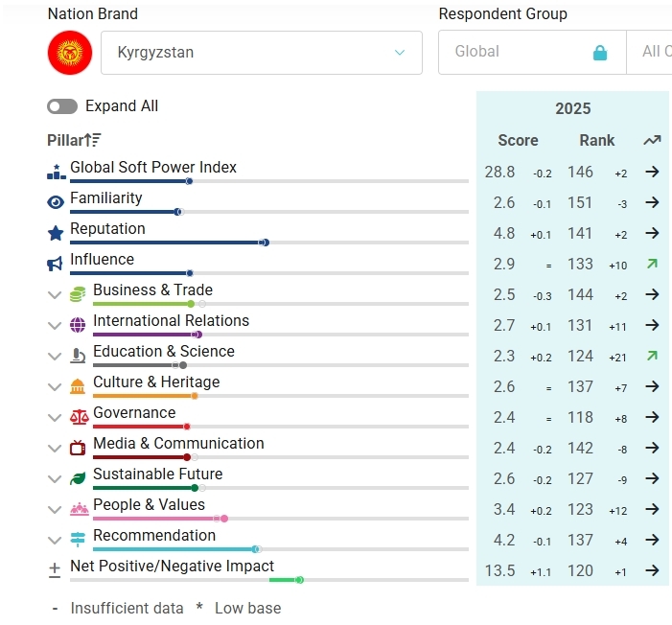This screenshot has height=625, width=672.
Task: Click the Global respondent group field
Action: pos(532,53)
